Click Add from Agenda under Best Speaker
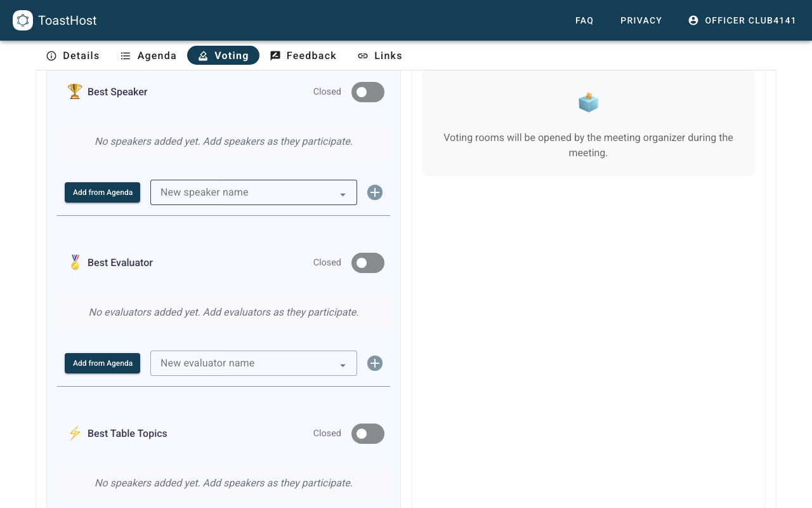The width and height of the screenshot is (812, 508). [x=102, y=192]
